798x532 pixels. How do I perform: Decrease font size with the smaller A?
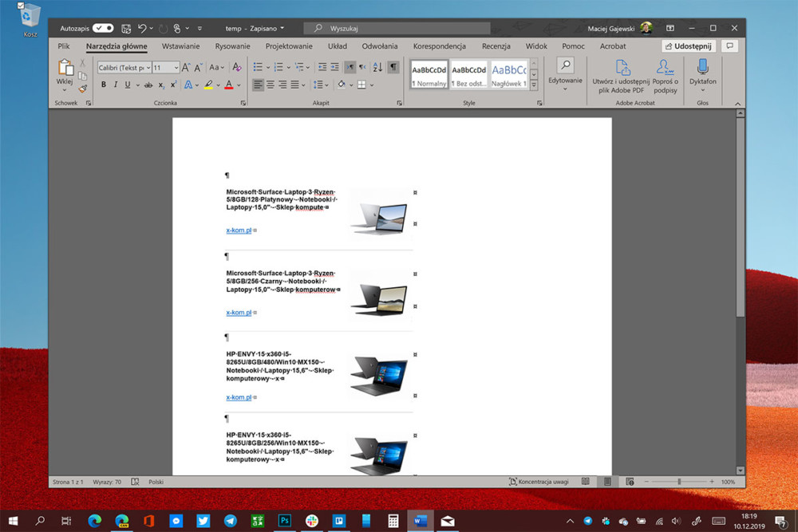(x=198, y=67)
